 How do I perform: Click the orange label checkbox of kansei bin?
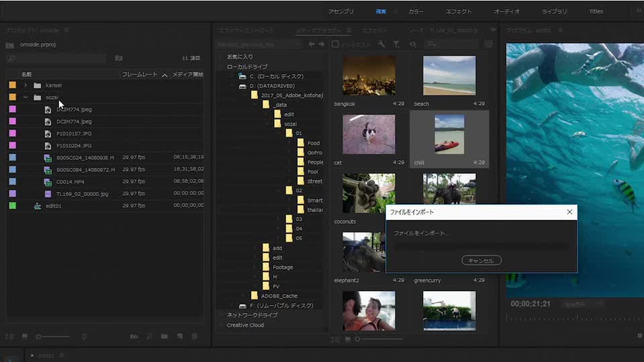click(x=12, y=85)
